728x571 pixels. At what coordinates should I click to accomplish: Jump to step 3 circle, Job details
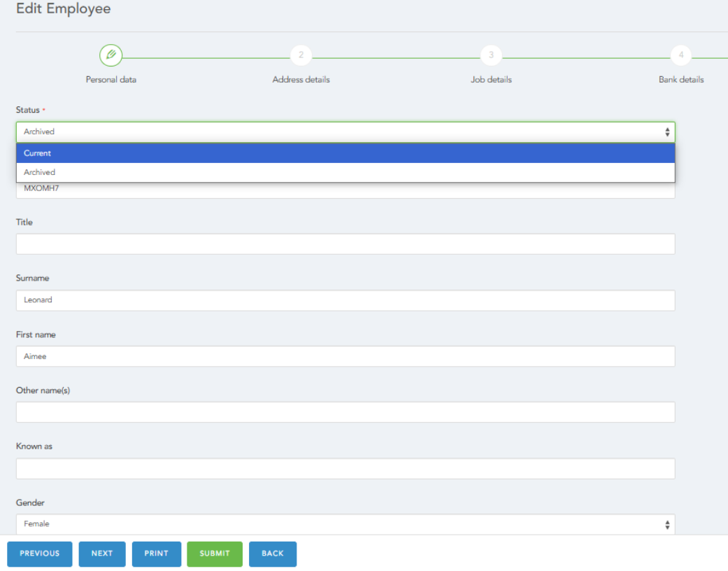point(491,55)
